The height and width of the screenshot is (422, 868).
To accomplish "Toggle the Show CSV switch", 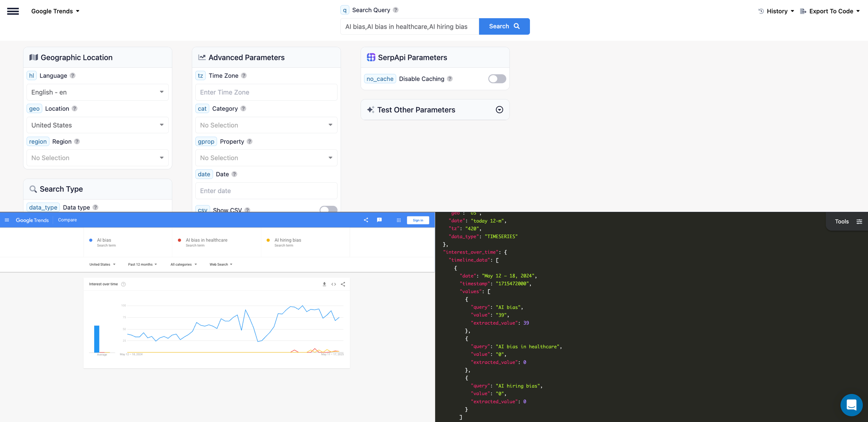I will 329,209.
